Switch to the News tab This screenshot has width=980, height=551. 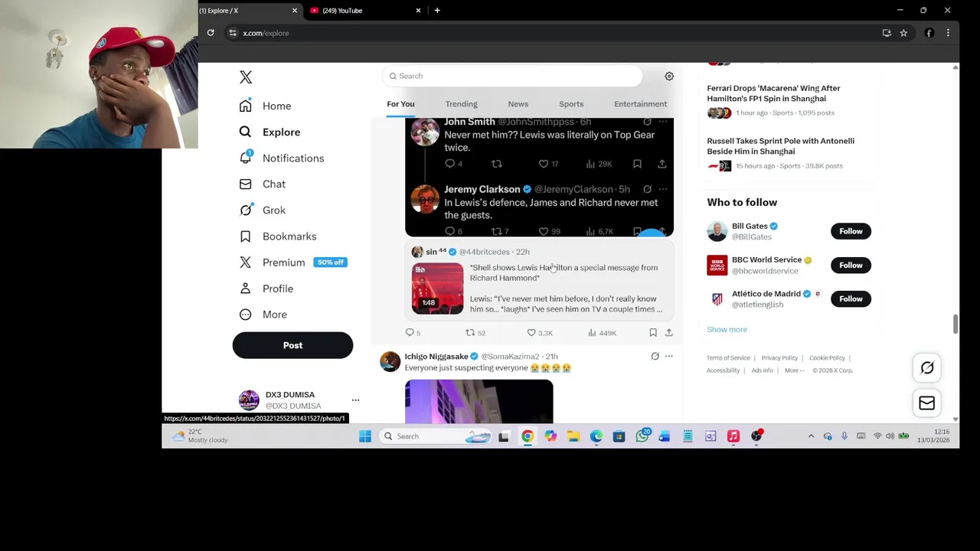click(x=518, y=104)
